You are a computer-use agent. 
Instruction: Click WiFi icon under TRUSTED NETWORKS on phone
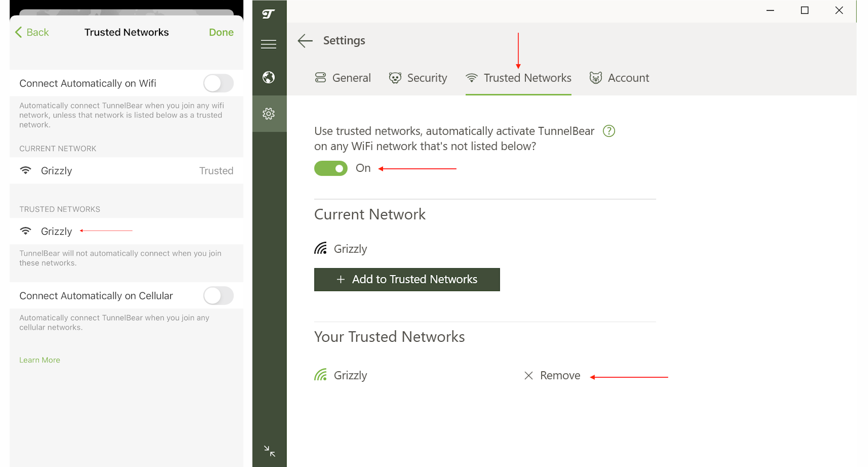pos(25,231)
